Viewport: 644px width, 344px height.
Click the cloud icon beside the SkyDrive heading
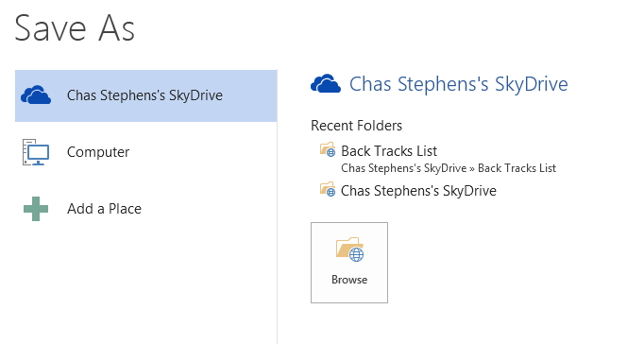[326, 84]
